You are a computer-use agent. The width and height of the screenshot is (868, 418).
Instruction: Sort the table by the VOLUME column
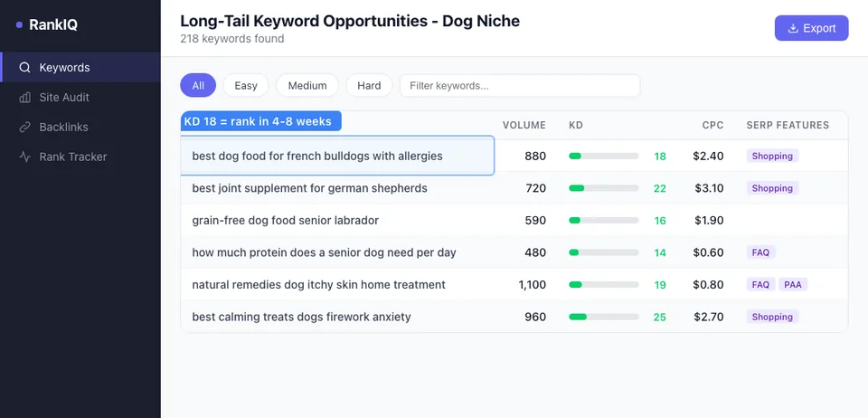tap(524, 125)
